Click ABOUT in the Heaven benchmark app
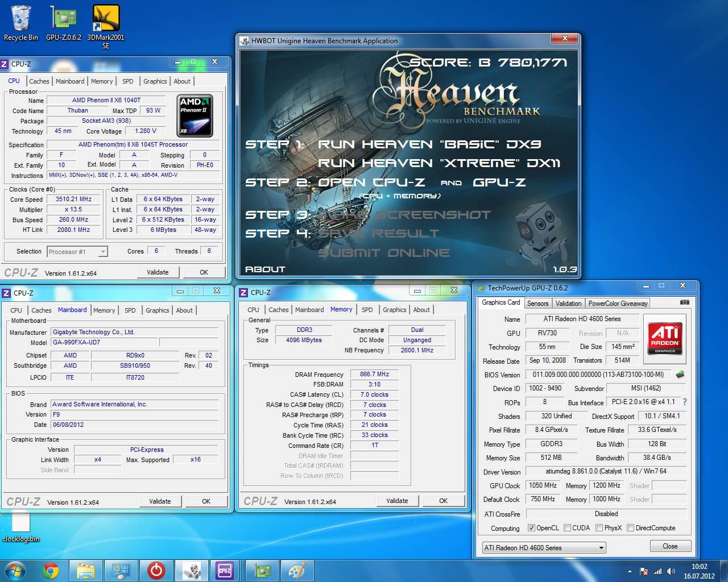 point(265,269)
